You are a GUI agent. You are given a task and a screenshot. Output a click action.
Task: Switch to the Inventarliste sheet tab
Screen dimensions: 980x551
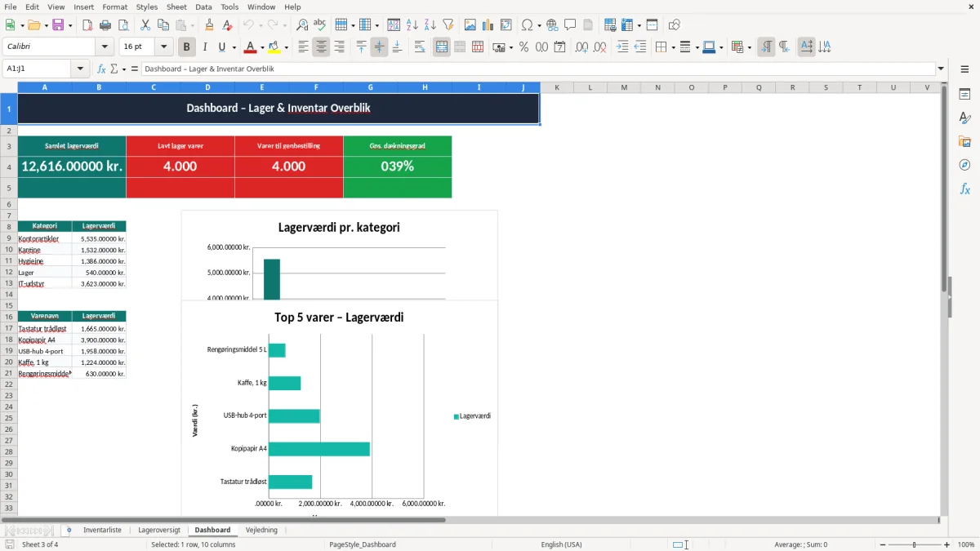(x=102, y=530)
